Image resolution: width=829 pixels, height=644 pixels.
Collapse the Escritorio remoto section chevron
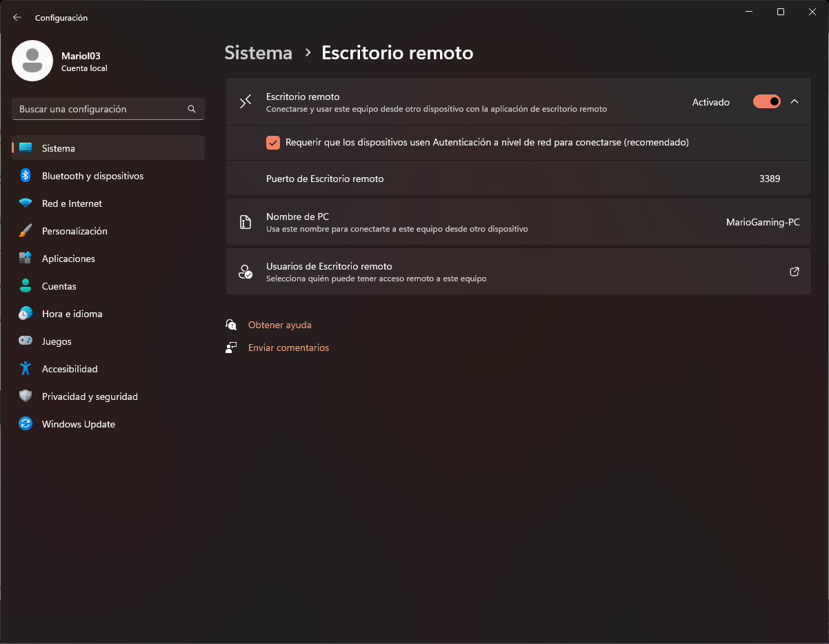(x=795, y=102)
